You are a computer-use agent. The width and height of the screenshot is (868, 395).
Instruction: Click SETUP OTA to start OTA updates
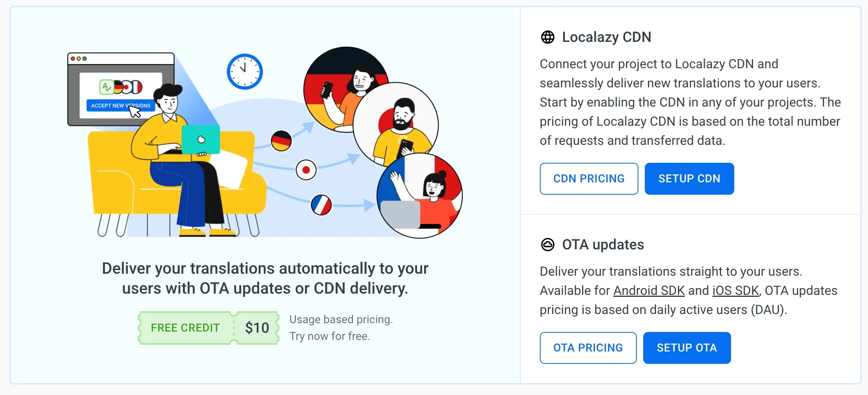coord(687,348)
